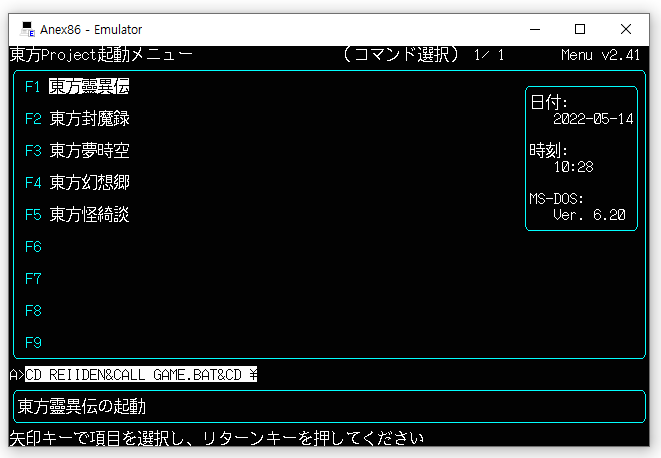The height and width of the screenshot is (458, 661).
Task: Click the F3 key label
Action: (x=33, y=151)
